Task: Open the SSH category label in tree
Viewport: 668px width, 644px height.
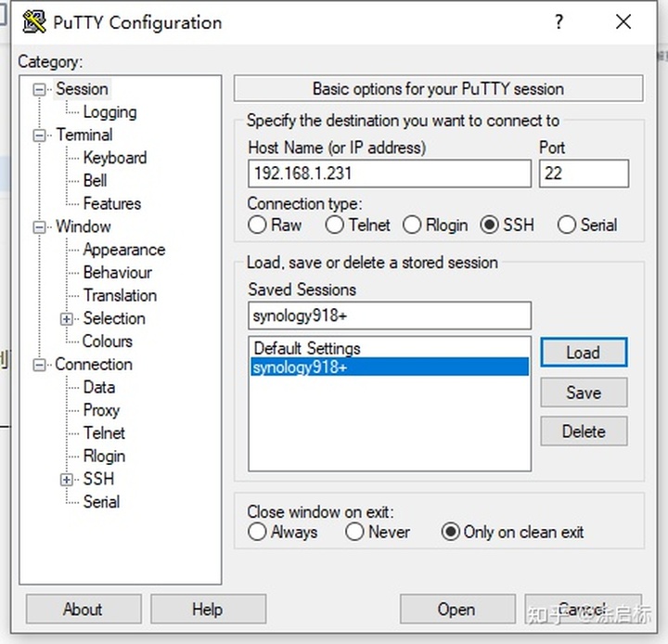Action: [x=98, y=479]
